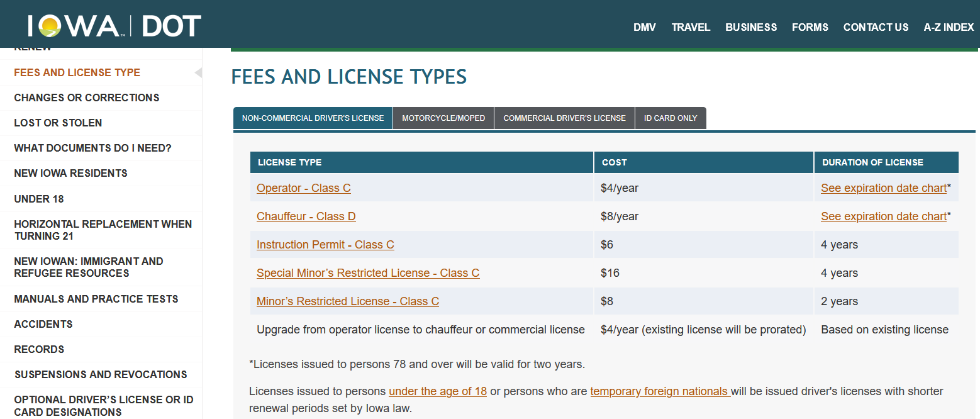
Task: Click the temporary foreign nationals link
Action: pyautogui.click(x=659, y=391)
